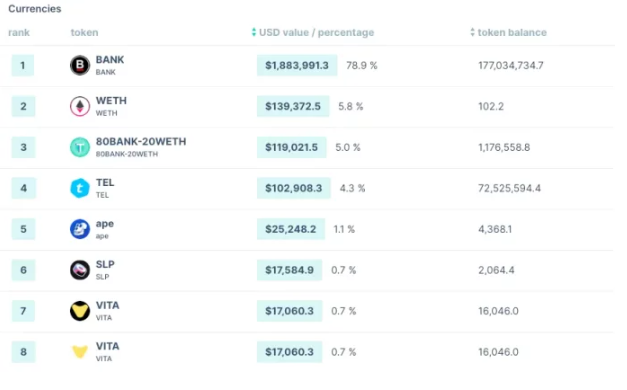Click the USD value / percentage header
The height and width of the screenshot is (390, 627).
click(316, 32)
